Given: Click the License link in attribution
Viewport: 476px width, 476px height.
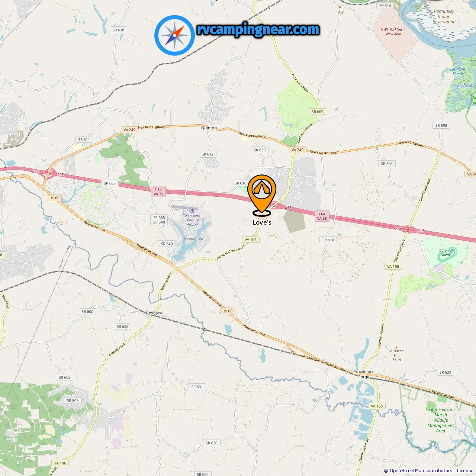Looking at the screenshot, I should click(x=465, y=471).
